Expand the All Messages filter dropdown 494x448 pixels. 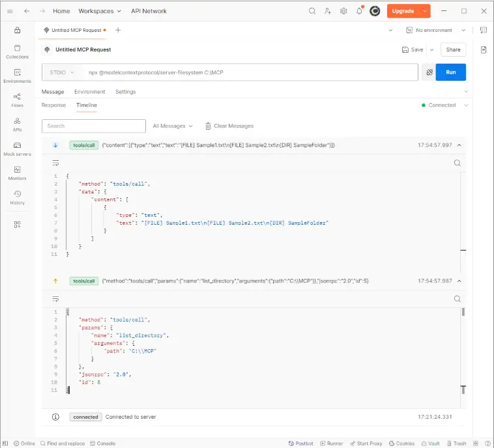click(173, 126)
